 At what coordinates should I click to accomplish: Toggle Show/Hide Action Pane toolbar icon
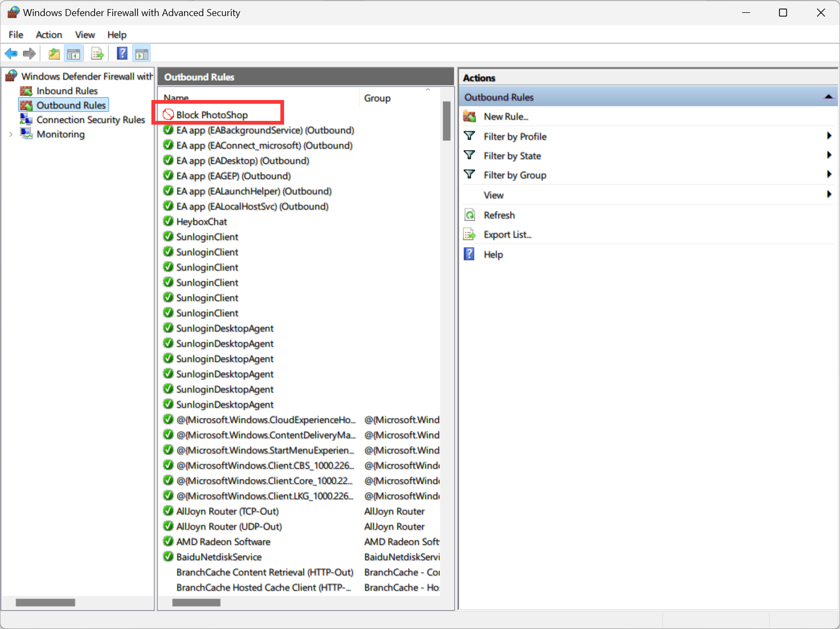click(x=142, y=53)
